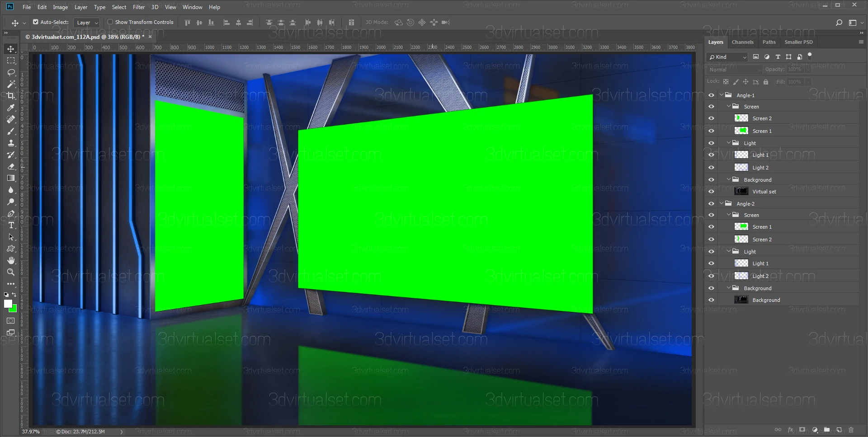
Task: Open the Normal blend mode dropdown
Action: 734,70
